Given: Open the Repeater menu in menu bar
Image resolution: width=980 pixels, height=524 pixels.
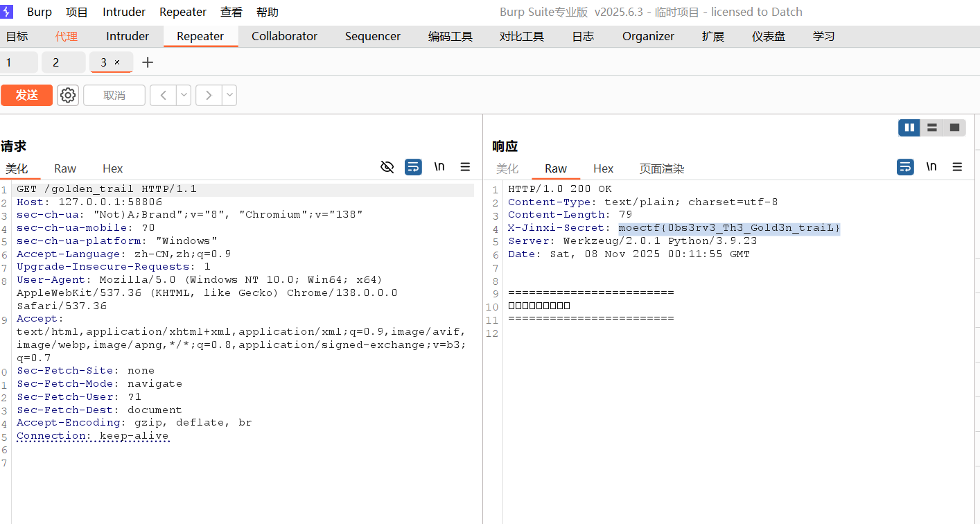Looking at the screenshot, I should 183,12.
